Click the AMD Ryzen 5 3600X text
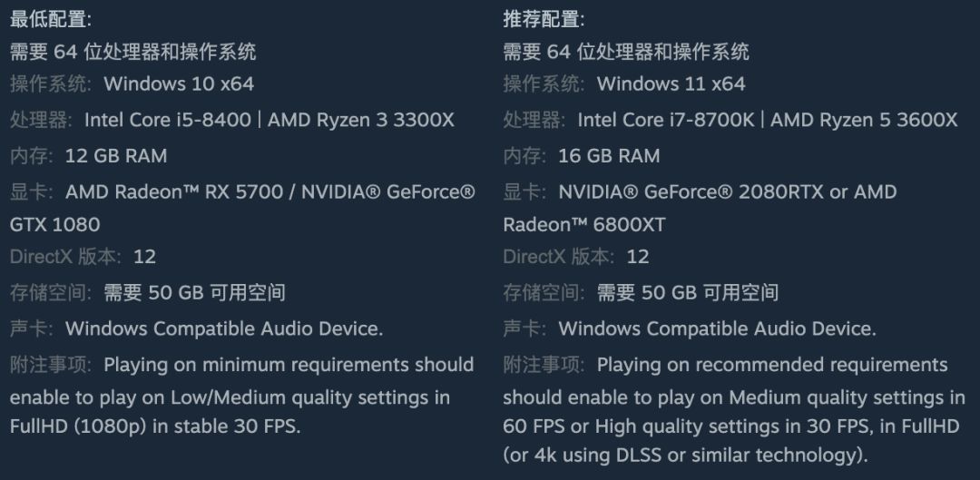Viewport: 980px width, 480px height. (x=864, y=120)
